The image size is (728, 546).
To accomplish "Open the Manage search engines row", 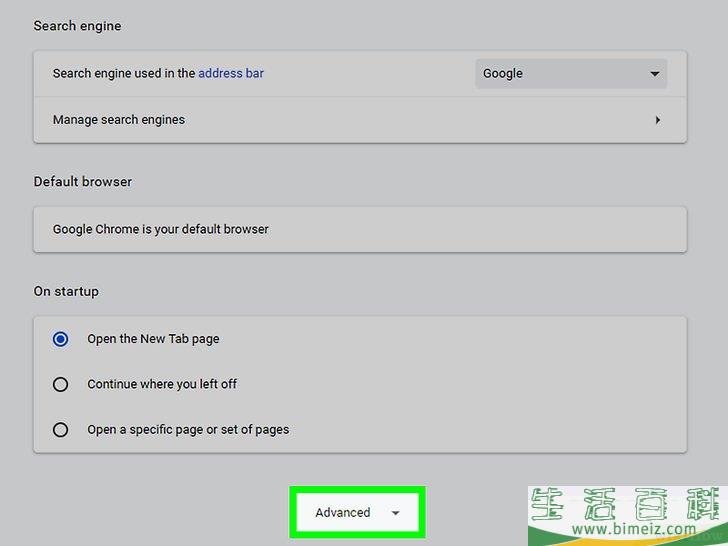I will (x=359, y=120).
